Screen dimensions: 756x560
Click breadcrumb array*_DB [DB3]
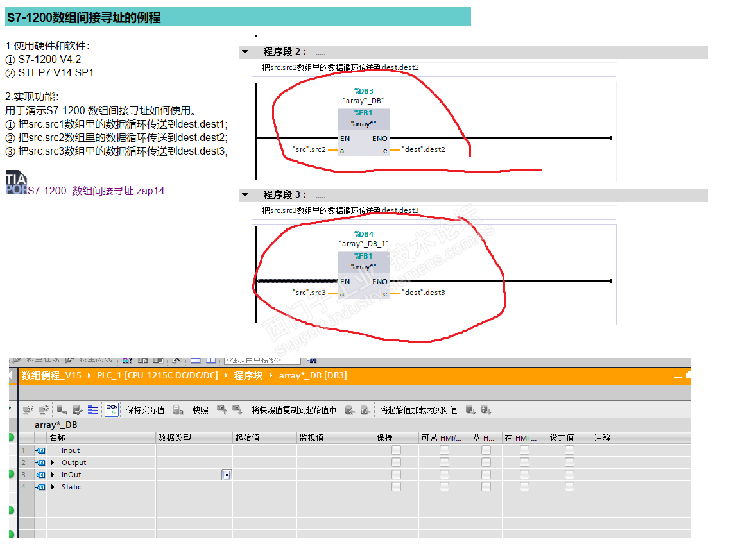(313, 375)
